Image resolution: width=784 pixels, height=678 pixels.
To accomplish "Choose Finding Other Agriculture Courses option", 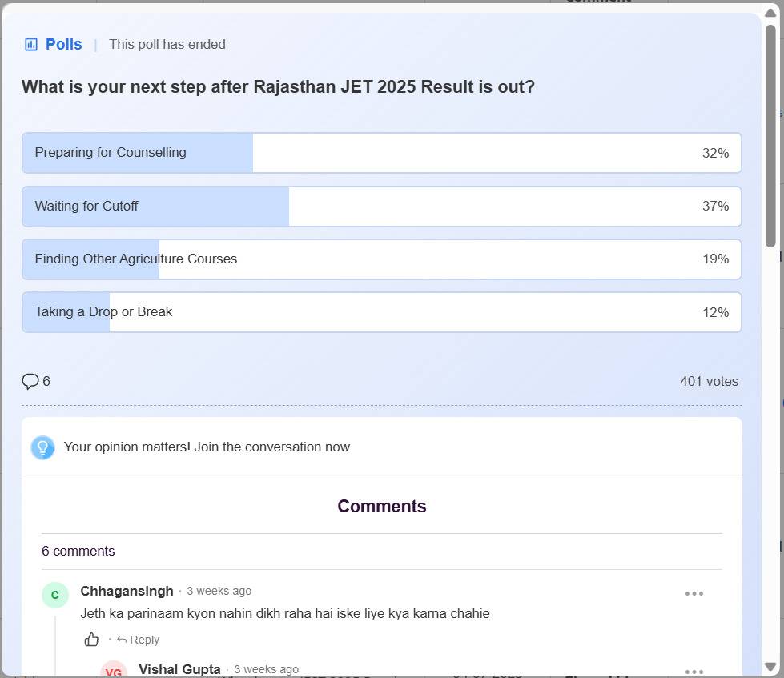I will tap(381, 259).
